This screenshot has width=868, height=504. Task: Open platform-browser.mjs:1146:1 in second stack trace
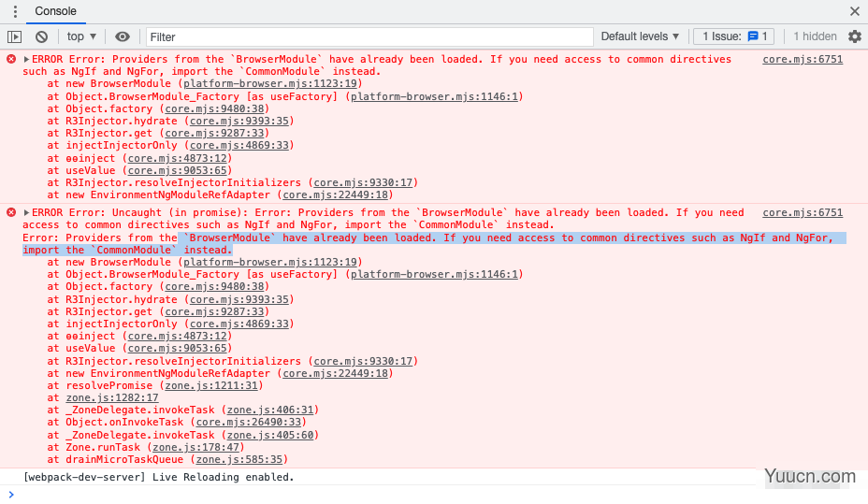tap(435, 274)
